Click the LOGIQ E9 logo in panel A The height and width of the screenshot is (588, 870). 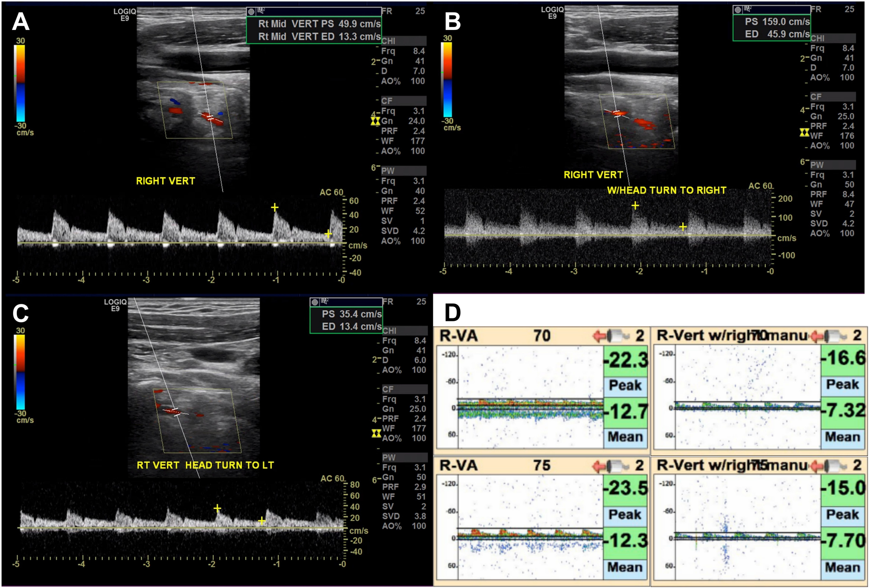125,14
